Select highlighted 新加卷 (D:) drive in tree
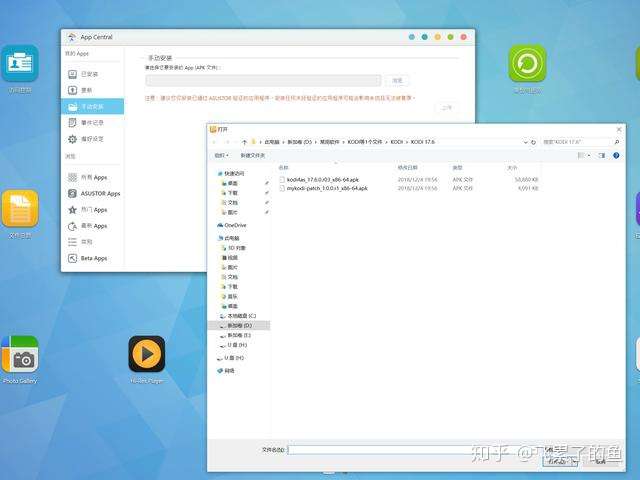The image size is (640, 480). pos(239,326)
